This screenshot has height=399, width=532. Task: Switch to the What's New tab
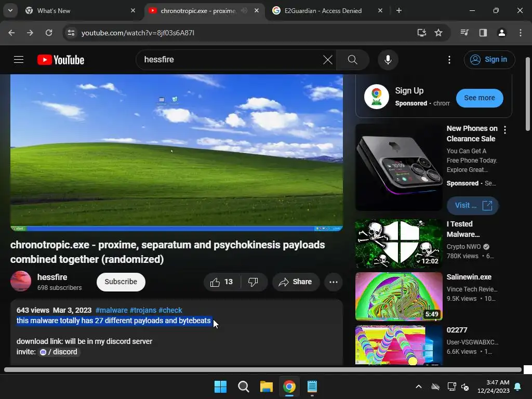[x=81, y=11]
